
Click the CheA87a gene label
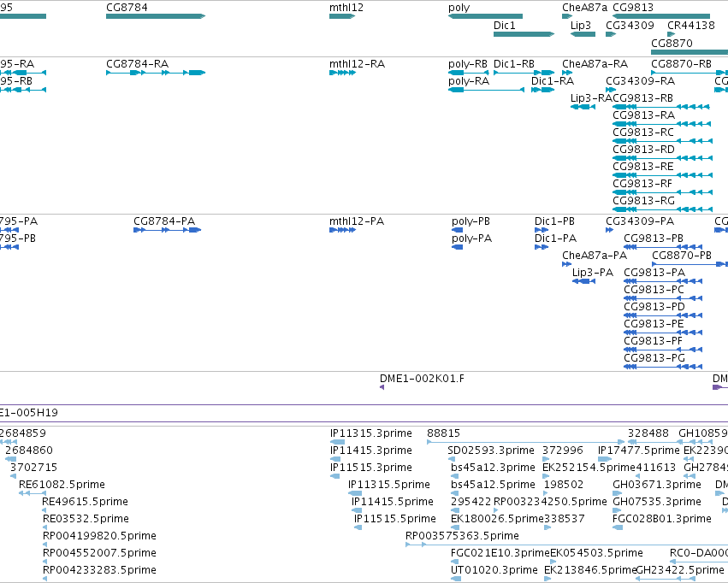click(x=584, y=8)
